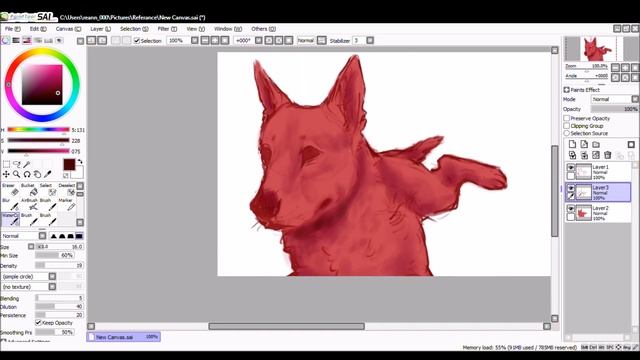This screenshot has width=640, height=360.
Task: Delete the selected layer with trash icon
Action: pyautogui.click(x=608, y=155)
